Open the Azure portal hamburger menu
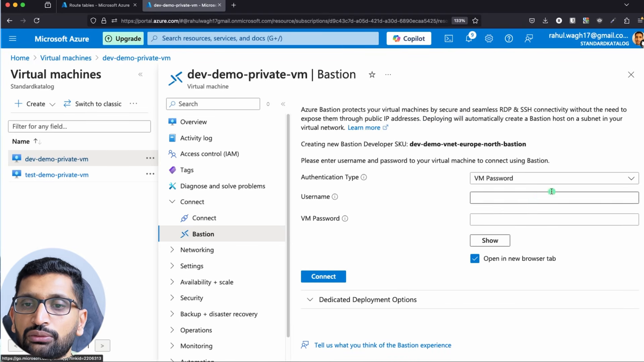The image size is (644, 362). point(12,39)
